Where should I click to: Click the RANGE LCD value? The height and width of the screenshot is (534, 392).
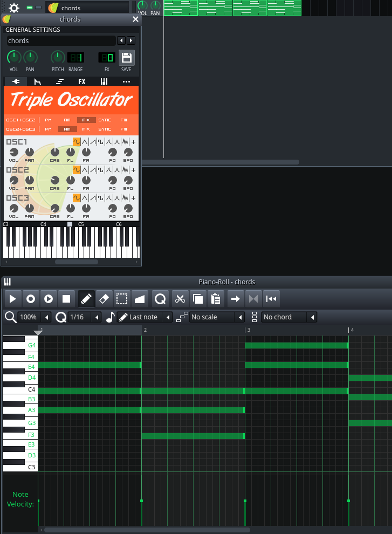(x=75, y=57)
